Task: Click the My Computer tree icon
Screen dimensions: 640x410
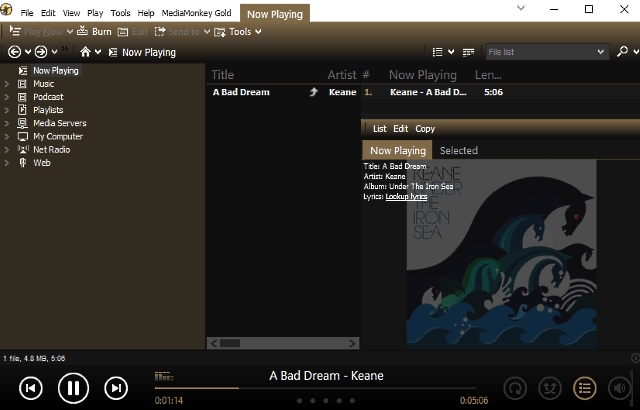Action: (x=22, y=137)
